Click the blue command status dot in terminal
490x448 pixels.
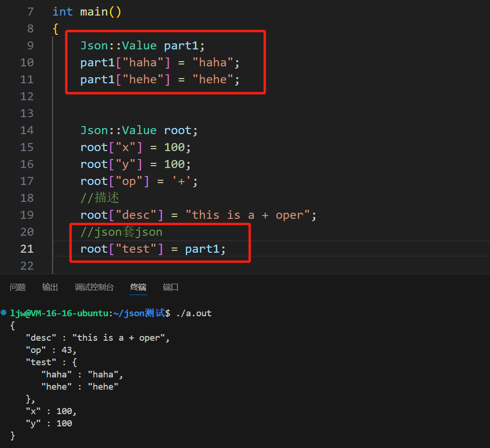click(x=4, y=312)
